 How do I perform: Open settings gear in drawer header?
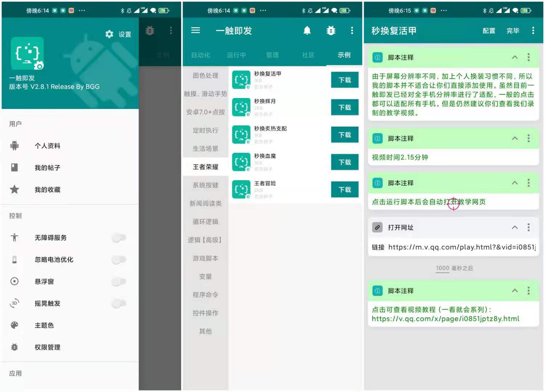tap(109, 34)
